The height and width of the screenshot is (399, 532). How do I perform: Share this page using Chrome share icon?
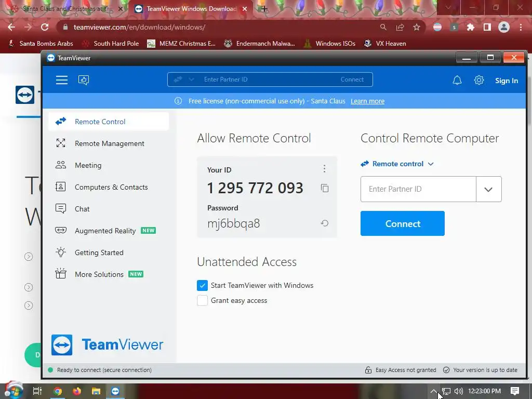click(x=400, y=27)
